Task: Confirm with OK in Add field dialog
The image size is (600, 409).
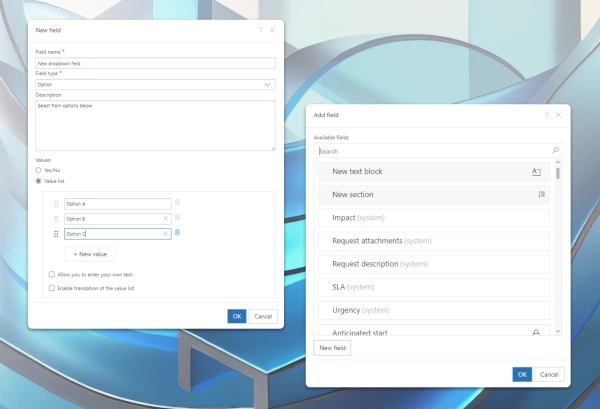Action: point(522,375)
